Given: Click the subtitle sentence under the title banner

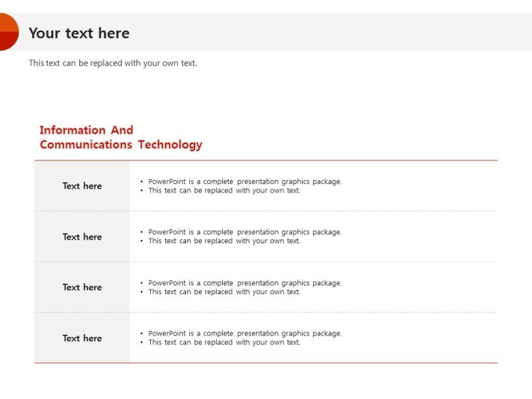Looking at the screenshot, I should [113, 63].
